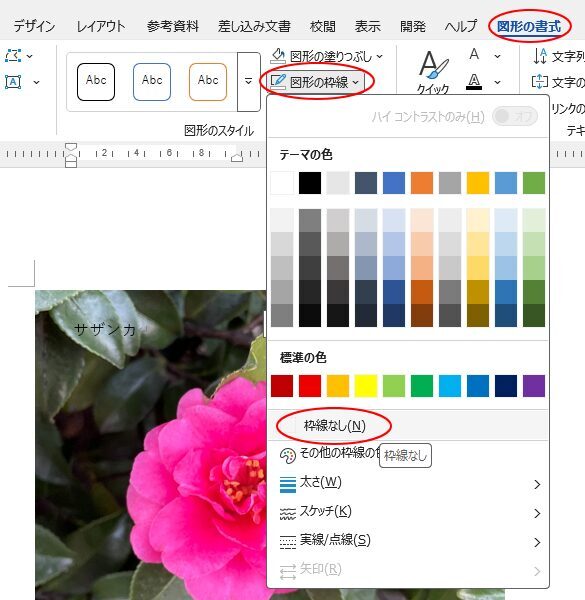Expand the 太さ(W) submenu arrow
The image size is (585, 600).
point(537,484)
